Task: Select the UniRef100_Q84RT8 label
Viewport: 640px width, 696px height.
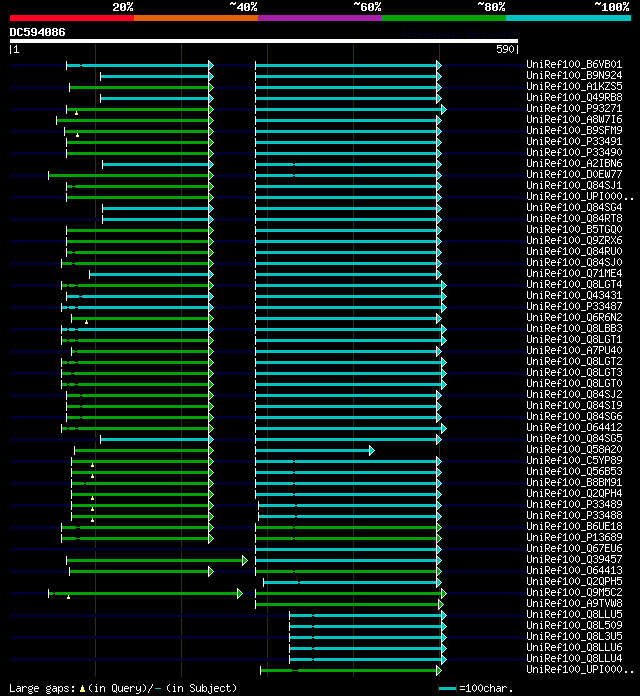Action: tap(574, 218)
